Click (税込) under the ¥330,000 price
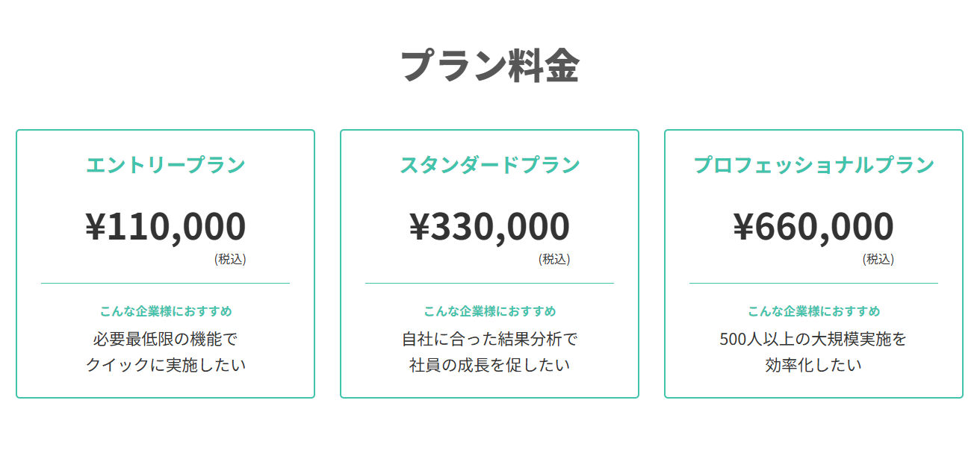This screenshot has width=980, height=462. (554, 260)
